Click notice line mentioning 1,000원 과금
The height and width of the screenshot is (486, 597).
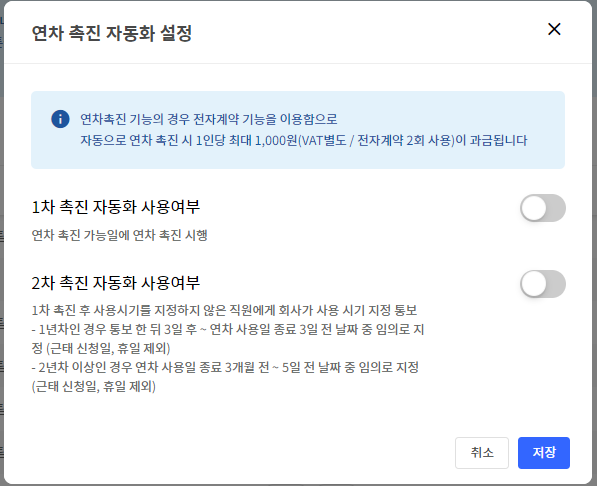point(303,141)
